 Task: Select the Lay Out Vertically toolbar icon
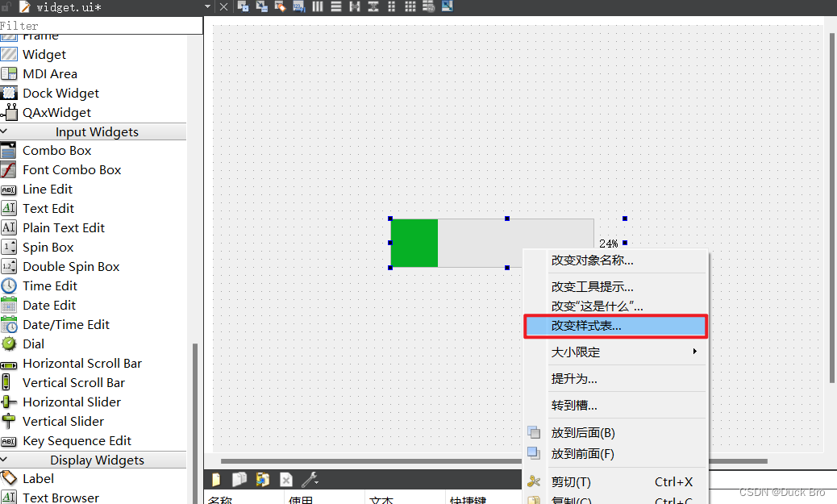click(335, 6)
